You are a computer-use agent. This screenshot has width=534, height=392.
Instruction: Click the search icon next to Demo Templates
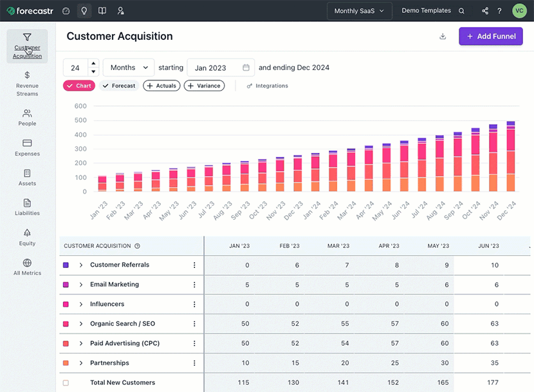tap(461, 11)
